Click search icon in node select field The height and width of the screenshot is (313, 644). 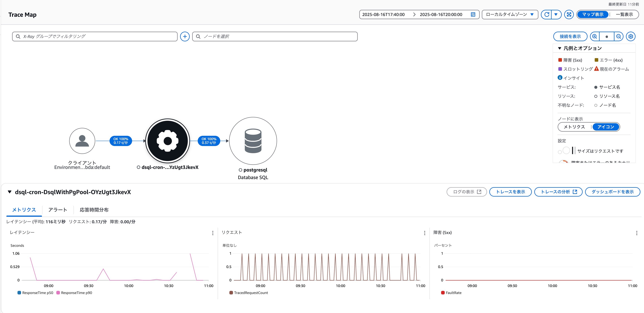click(198, 36)
